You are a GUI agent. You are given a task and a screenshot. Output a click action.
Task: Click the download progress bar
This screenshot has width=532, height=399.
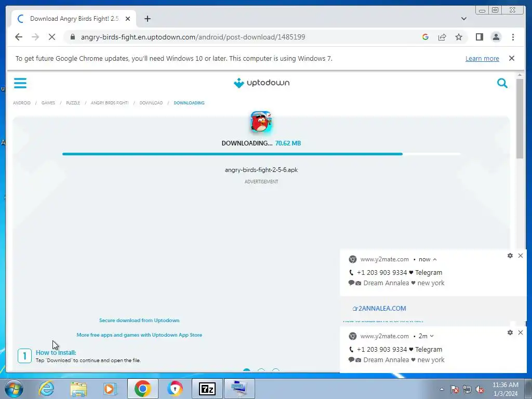coord(261,154)
